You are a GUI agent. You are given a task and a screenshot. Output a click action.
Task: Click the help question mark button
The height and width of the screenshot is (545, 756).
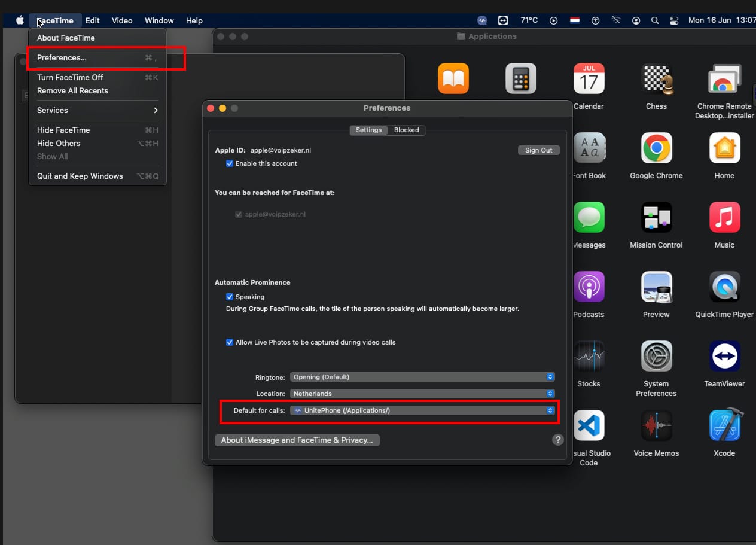pos(557,440)
